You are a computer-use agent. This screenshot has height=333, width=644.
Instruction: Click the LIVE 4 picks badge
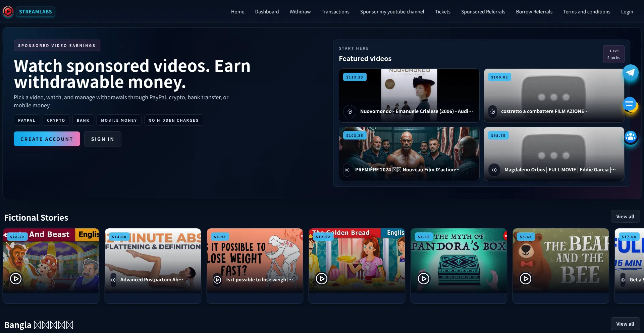point(613,54)
